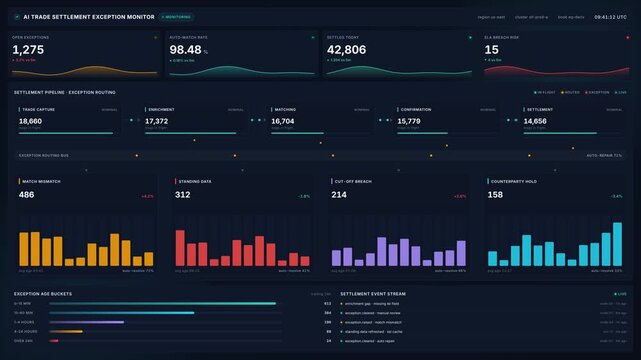The height and width of the screenshot is (360, 641).
Task: Click the 4-24 HOURS age bucket bar
Action: 165,331
